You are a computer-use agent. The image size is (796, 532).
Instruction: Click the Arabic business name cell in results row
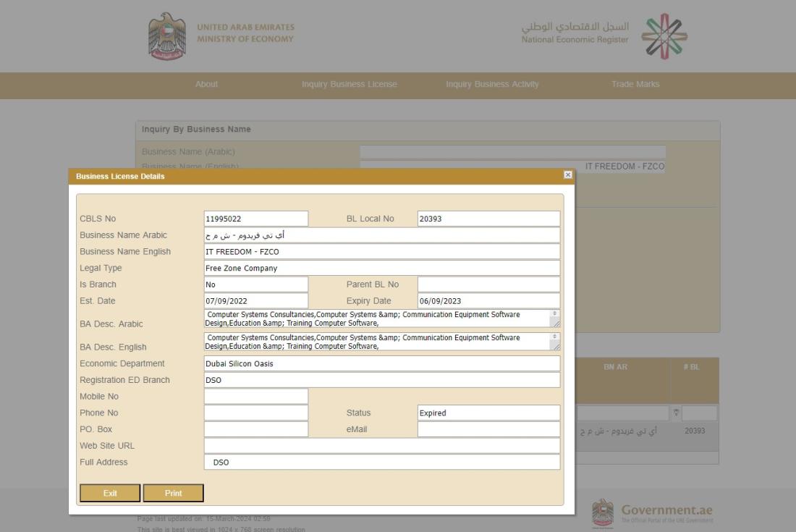pos(618,431)
